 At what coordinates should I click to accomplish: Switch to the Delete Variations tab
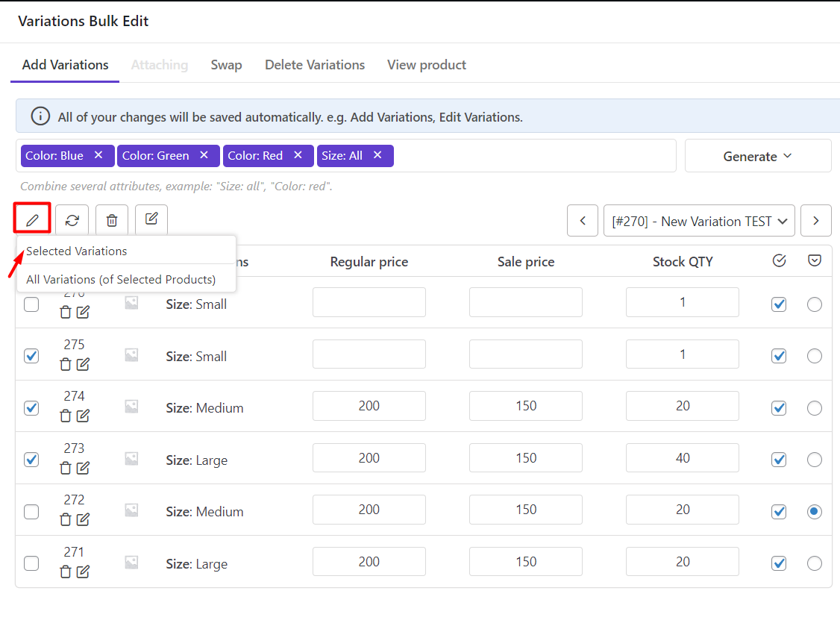[x=314, y=65]
